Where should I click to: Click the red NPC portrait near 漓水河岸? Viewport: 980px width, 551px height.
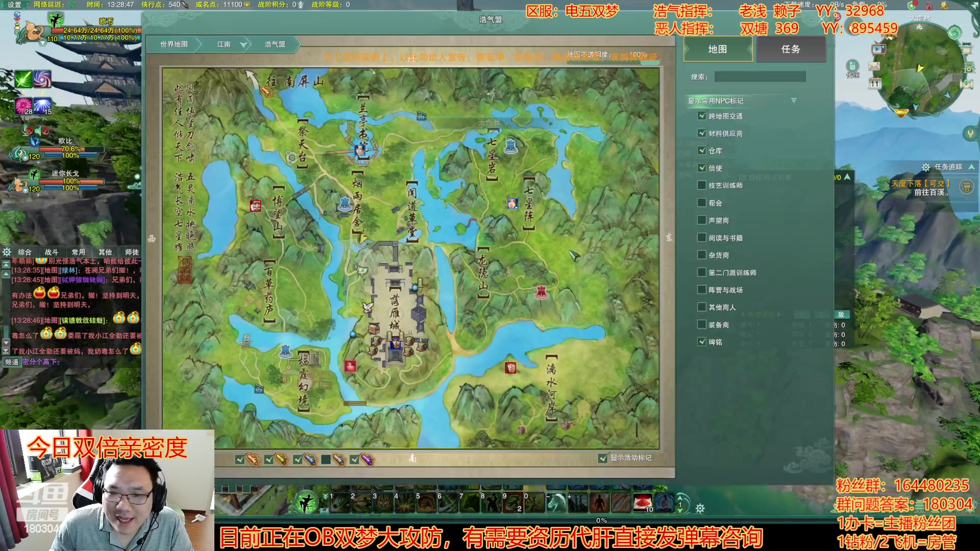510,367
